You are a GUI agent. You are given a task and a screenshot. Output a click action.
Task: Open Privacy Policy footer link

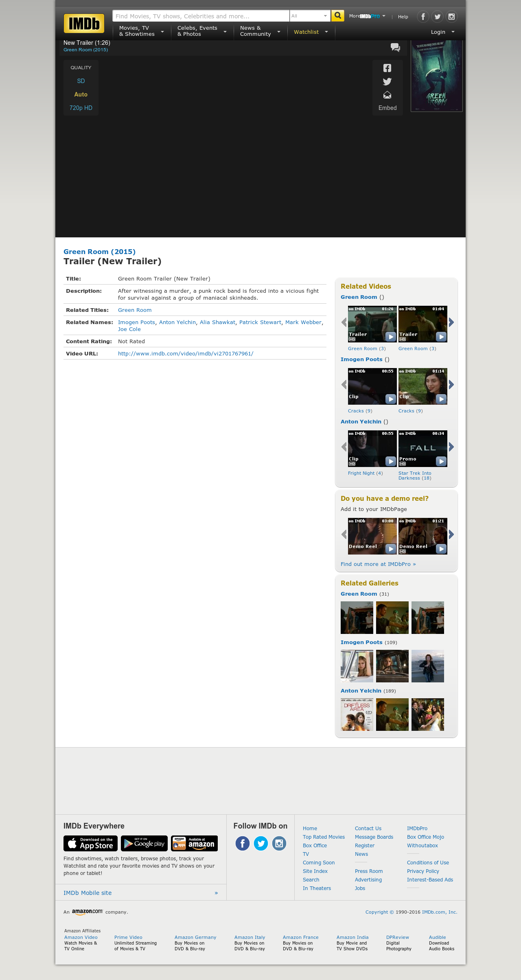coord(423,871)
